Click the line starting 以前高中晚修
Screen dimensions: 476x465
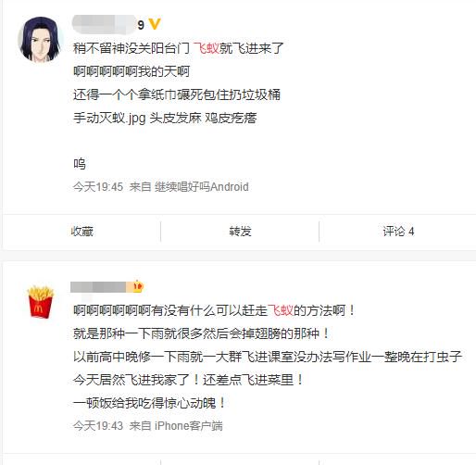[x=268, y=357]
